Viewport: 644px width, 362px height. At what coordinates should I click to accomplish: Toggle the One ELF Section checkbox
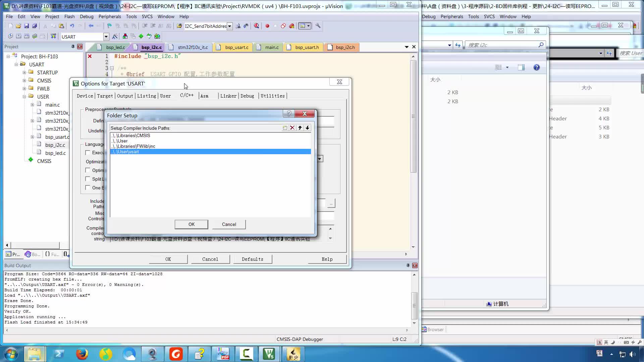(88, 188)
